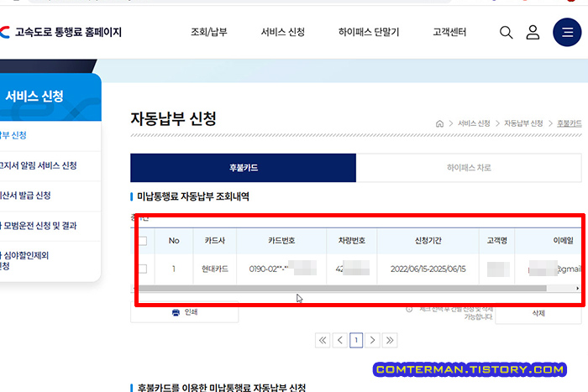Switch to the 하이패스 차로 tab
588x392 pixels.
(469, 168)
